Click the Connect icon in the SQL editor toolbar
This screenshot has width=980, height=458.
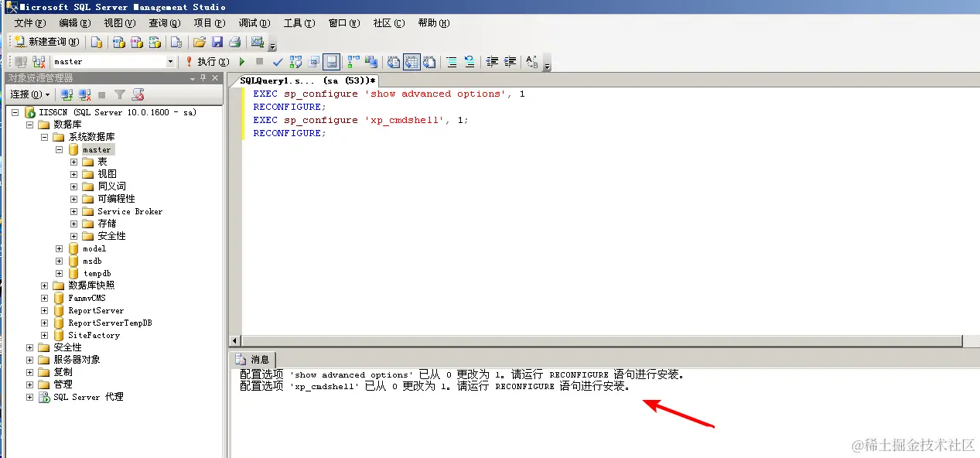tap(21, 61)
